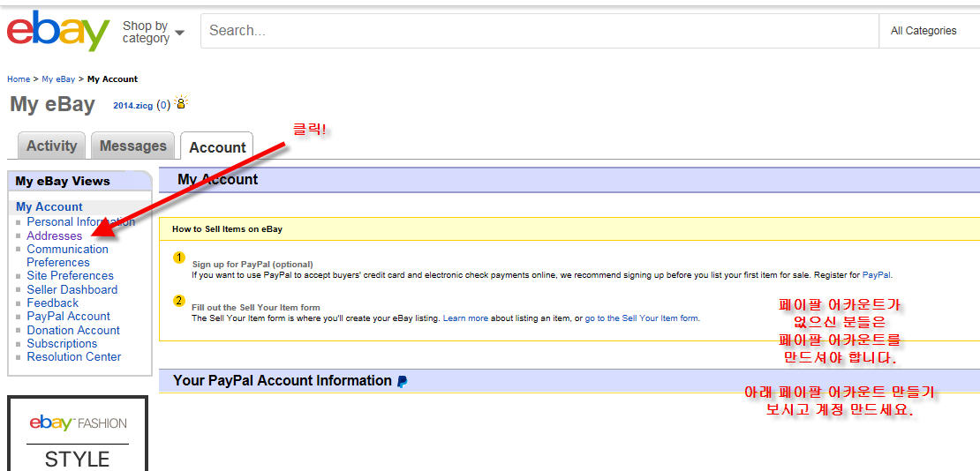This screenshot has height=471, width=980.
Task: Open feedback score (0) link
Action: pyautogui.click(x=163, y=106)
